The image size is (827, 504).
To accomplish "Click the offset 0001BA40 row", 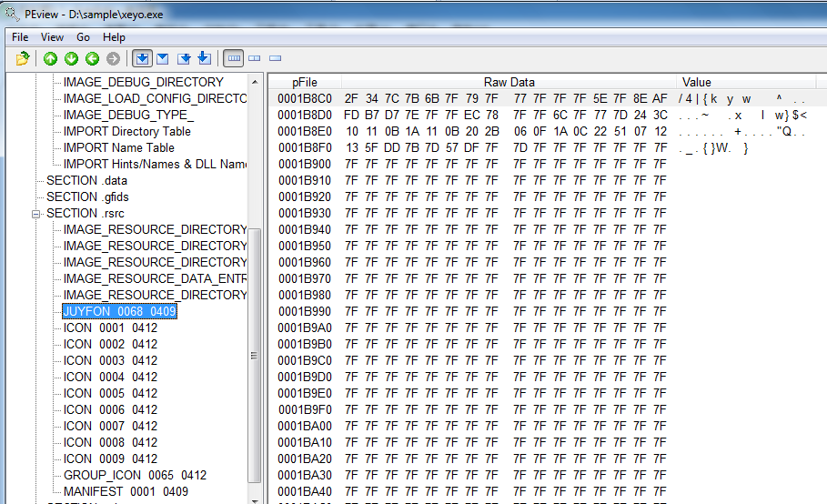I will point(548,491).
